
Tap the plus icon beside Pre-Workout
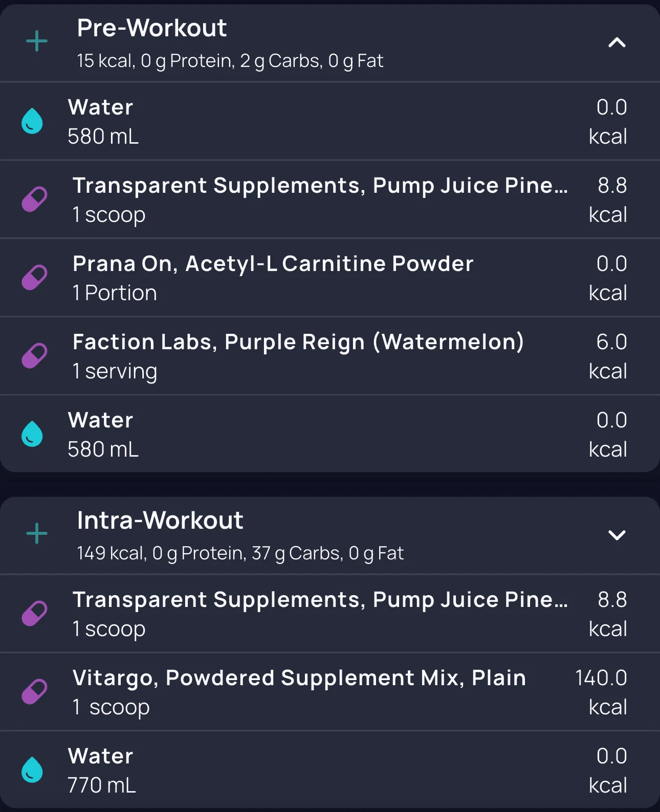[x=37, y=41]
